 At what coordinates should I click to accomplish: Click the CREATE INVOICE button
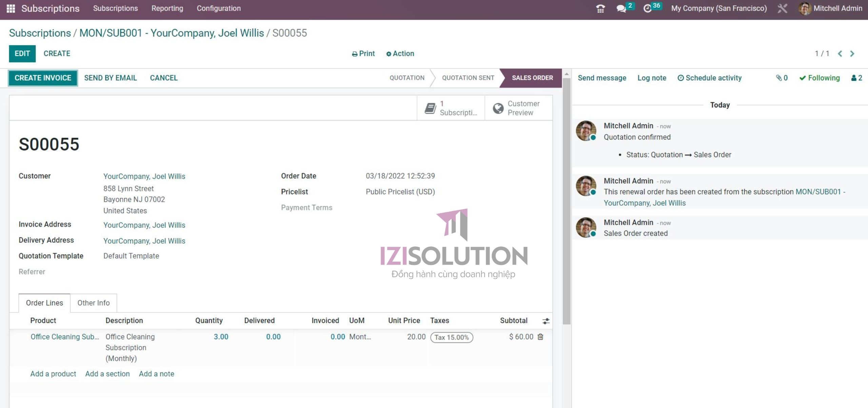click(x=42, y=78)
